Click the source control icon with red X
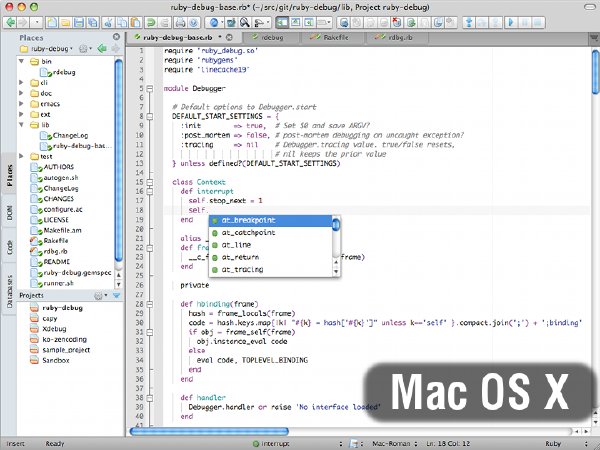 click(x=396, y=22)
